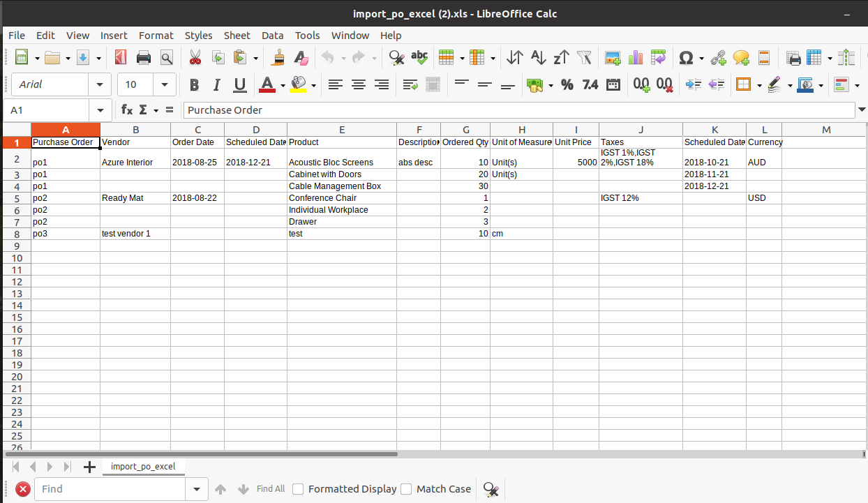This screenshot has width=868, height=503.
Task: Close the Find toolbar
Action: 23,489
